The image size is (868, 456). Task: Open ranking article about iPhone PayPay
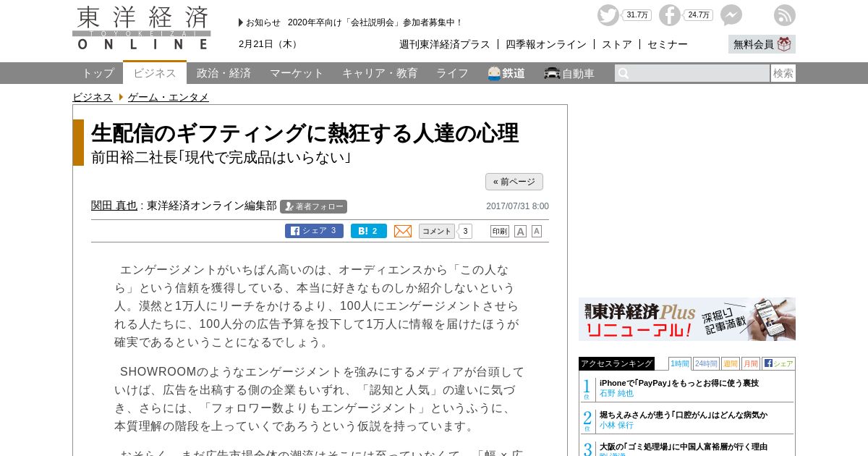[679, 383]
